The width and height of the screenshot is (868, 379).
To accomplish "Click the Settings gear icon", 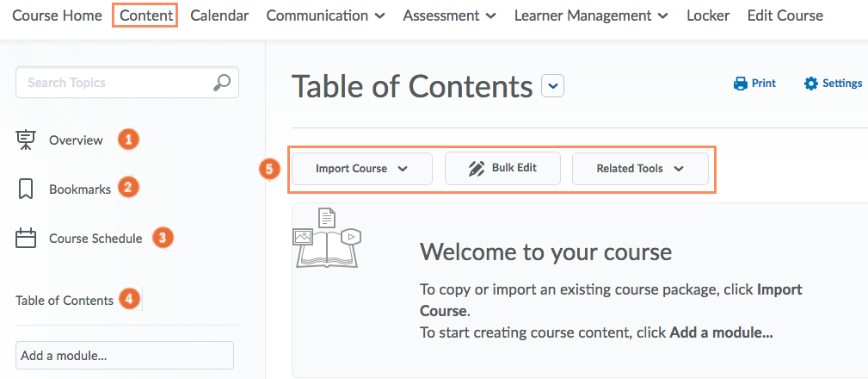I will [810, 84].
